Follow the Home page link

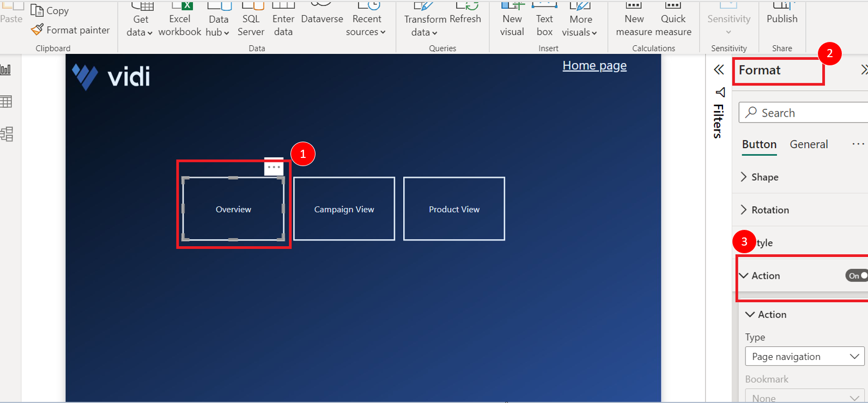pyautogui.click(x=594, y=65)
